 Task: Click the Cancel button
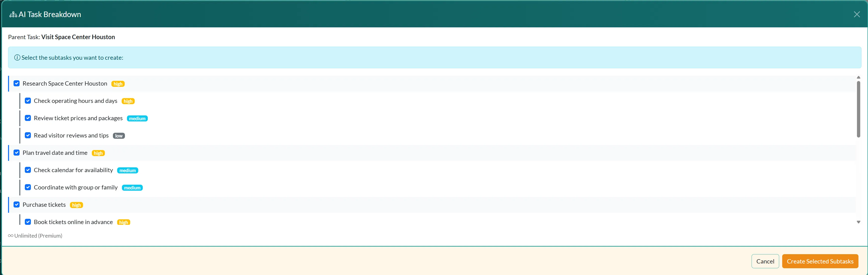[765, 261]
